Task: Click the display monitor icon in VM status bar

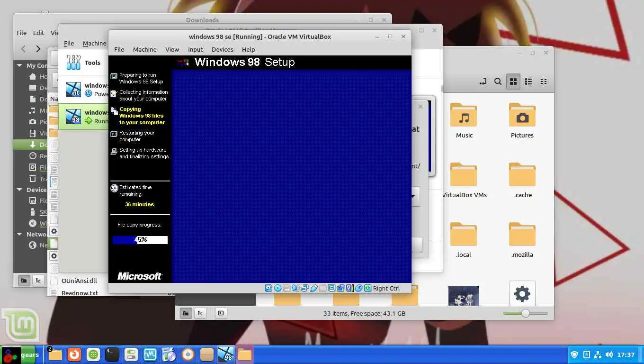Action: (331, 288)
